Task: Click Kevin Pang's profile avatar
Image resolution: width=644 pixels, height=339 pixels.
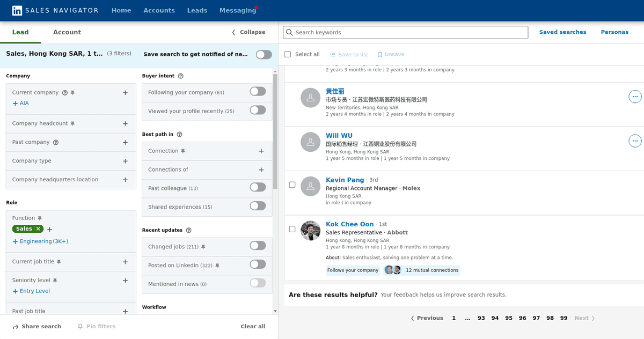Action: pos(311,186)
